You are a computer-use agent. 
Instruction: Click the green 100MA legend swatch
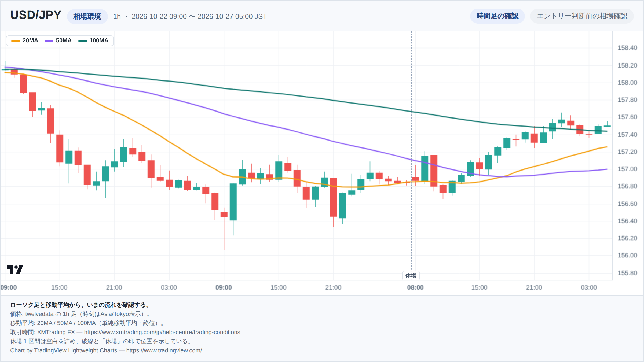[x=82, y=41]
